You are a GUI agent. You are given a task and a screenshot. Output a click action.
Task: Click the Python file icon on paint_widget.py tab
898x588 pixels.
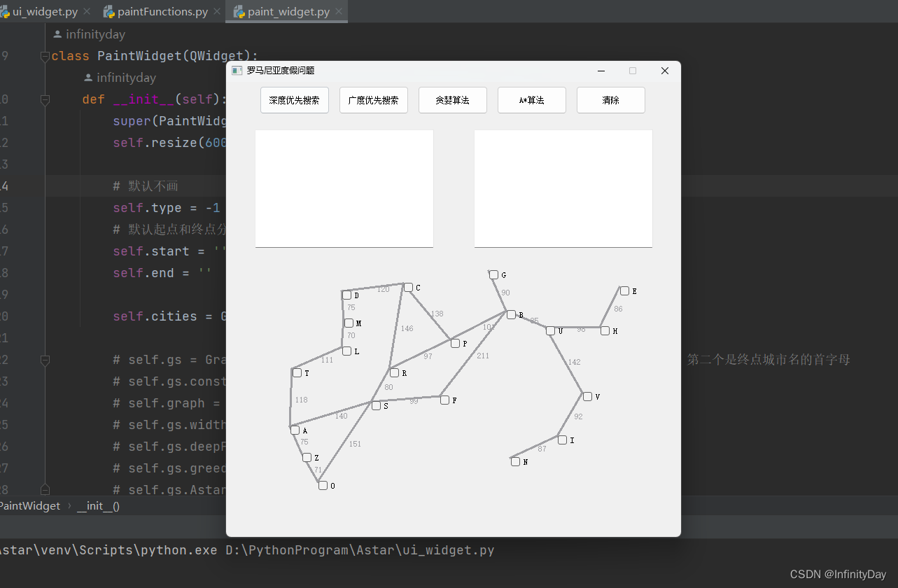click(x=239, y=12)
